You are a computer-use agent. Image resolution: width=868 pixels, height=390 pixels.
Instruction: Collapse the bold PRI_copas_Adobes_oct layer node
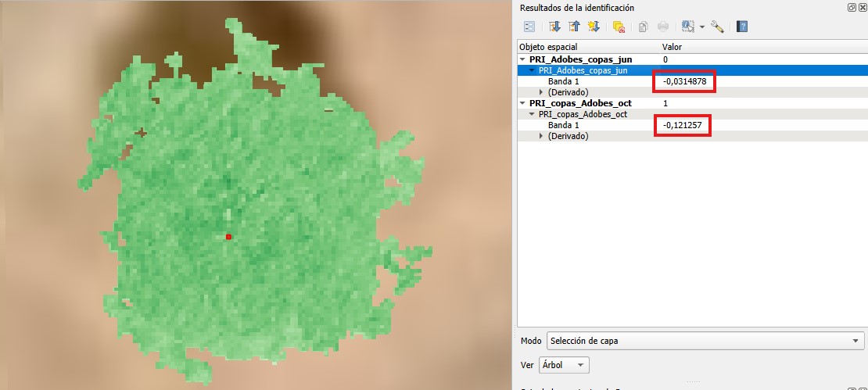[x=522, y=103]
